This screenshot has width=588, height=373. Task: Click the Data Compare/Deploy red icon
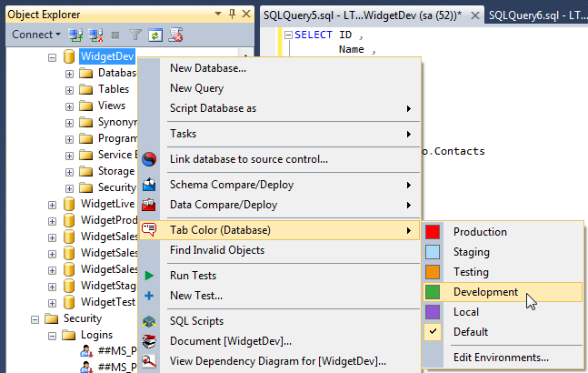pyautogui.click(x=150, y=205)
